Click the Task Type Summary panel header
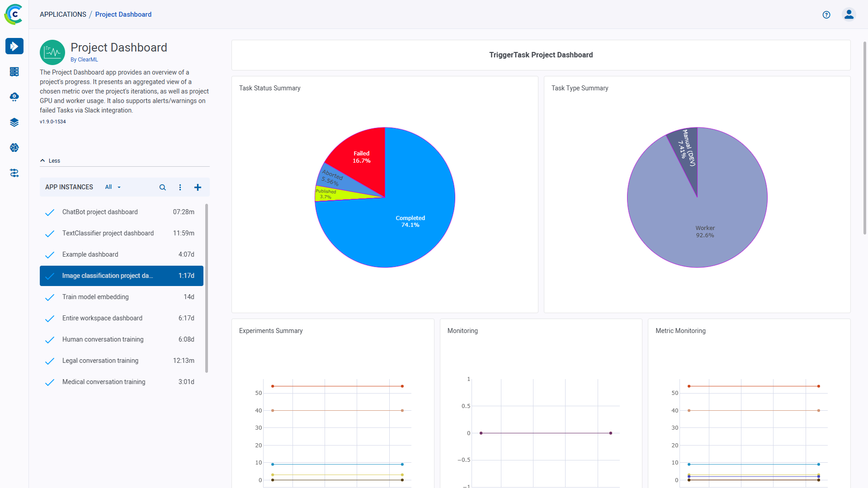868x488 pixels. click(580, 88)
